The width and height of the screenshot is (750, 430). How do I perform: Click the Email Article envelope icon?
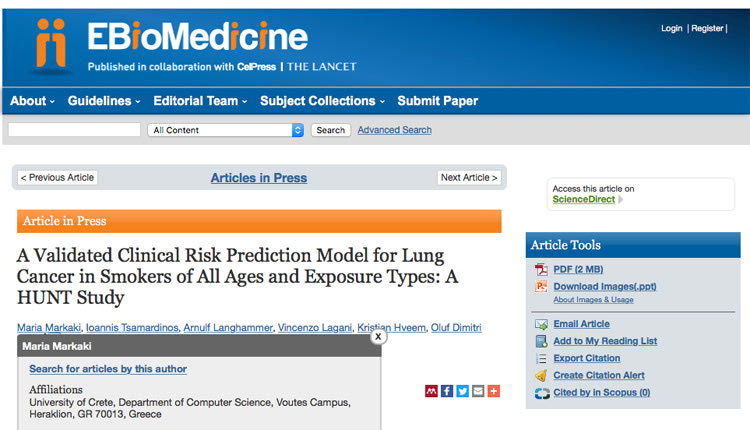tap(541, 324)
